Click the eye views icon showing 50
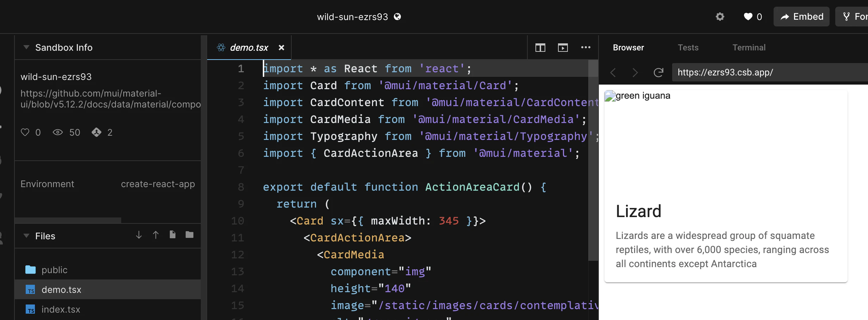Image resolution: width=868 pixels, height=320 pixels. [x=58, y=132]
